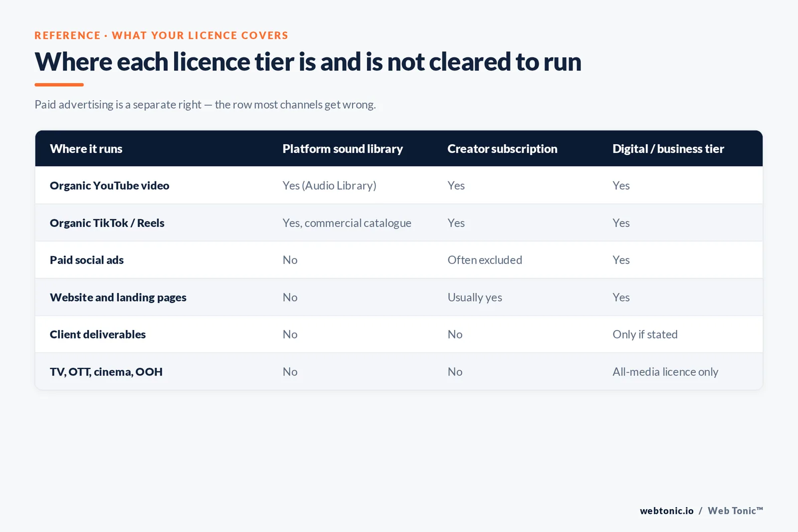Viewport: 798px width, 532px height.
Task: Click the 'Only if stated' cell
Action: [645, 334]
